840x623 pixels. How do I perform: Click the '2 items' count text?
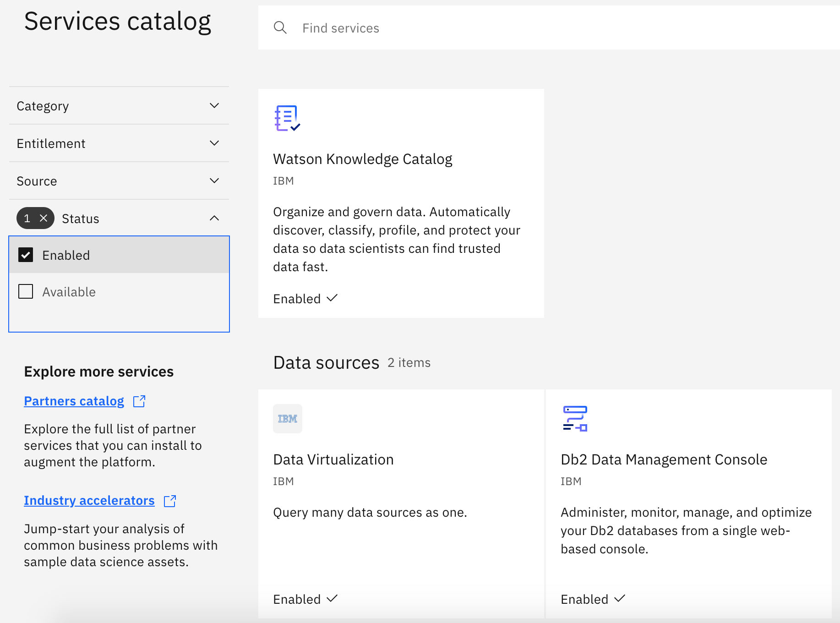(x=409, y=363)
